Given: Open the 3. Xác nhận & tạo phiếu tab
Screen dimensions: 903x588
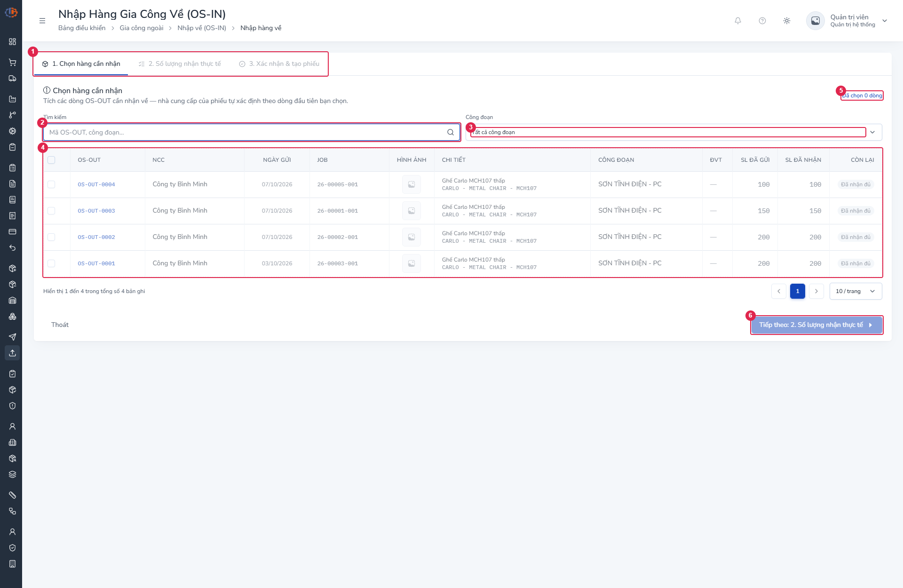Looking at the screenshot, I should click(279, 64).
